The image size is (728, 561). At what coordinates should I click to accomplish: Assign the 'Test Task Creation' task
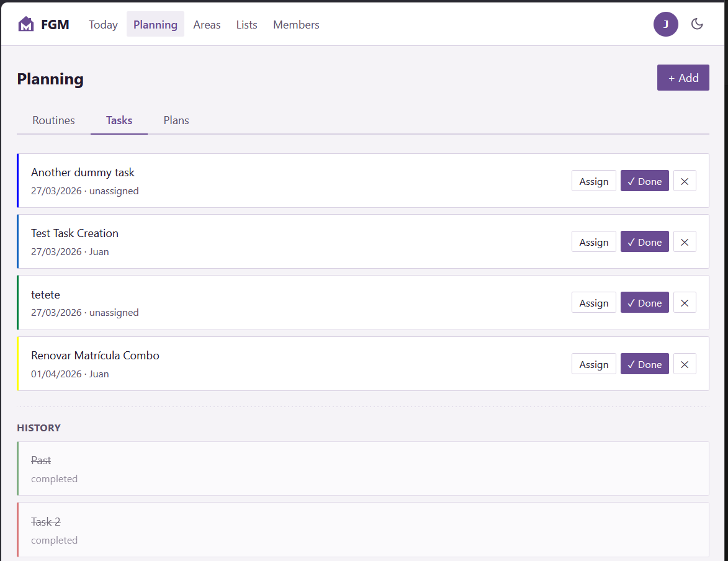click(x=594, y=242)
